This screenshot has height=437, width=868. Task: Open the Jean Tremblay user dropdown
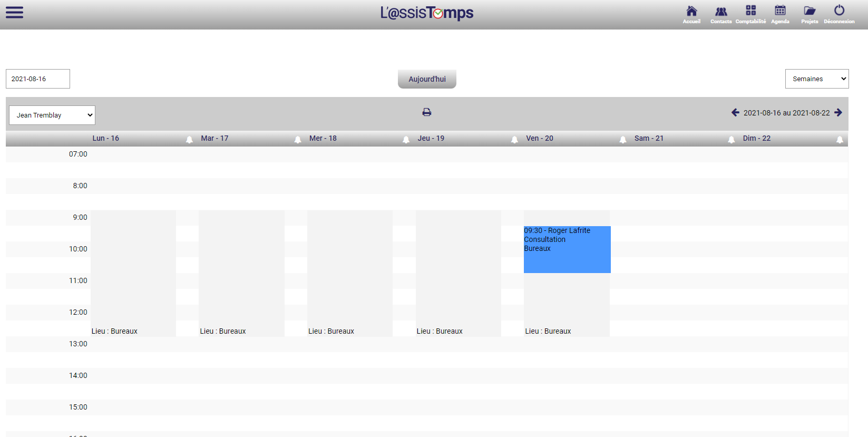pos(52,115)
